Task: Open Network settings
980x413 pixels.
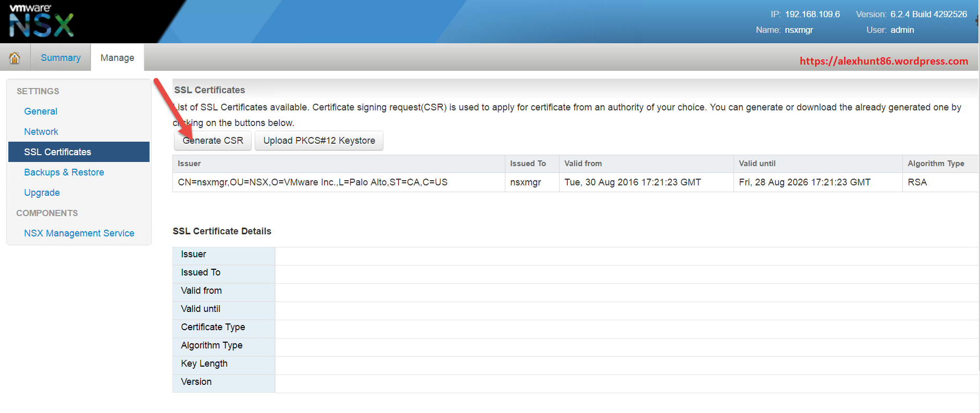Action: 41,132
